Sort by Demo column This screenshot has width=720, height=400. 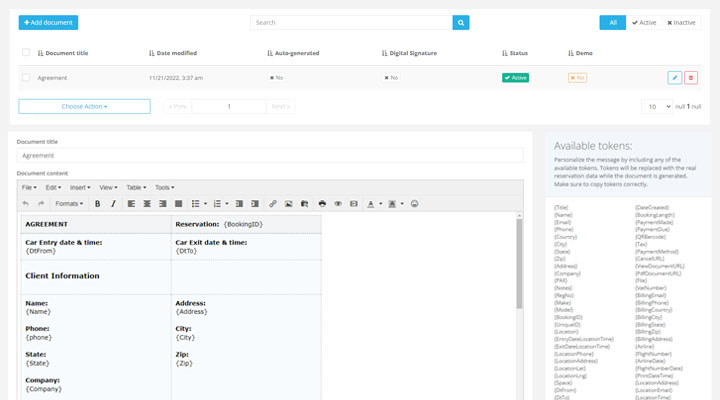(580, 53)
